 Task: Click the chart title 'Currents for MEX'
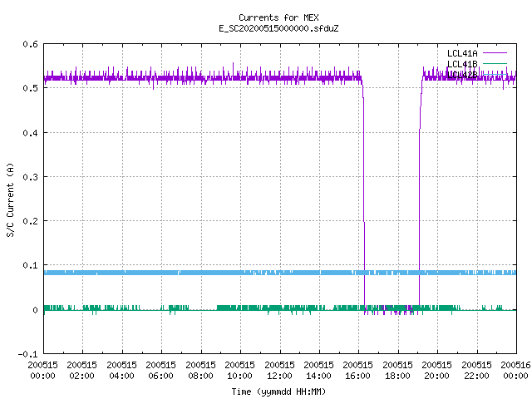278,17
